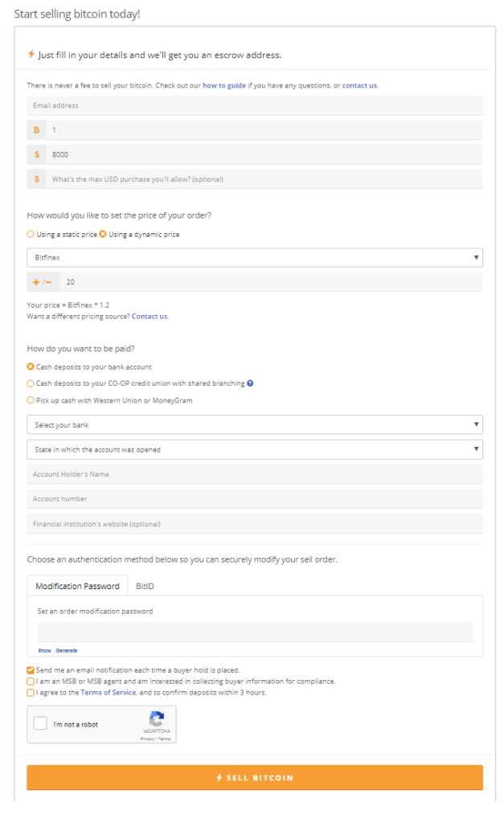Open the account state dropdown
Viewport: 504px width, 823px height.
(x=254, y=449)
